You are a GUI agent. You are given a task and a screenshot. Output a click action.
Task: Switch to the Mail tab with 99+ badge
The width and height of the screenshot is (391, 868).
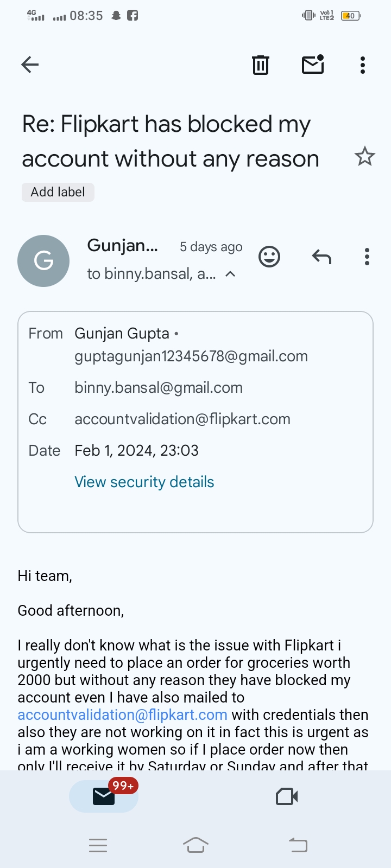tap(104, 796)
